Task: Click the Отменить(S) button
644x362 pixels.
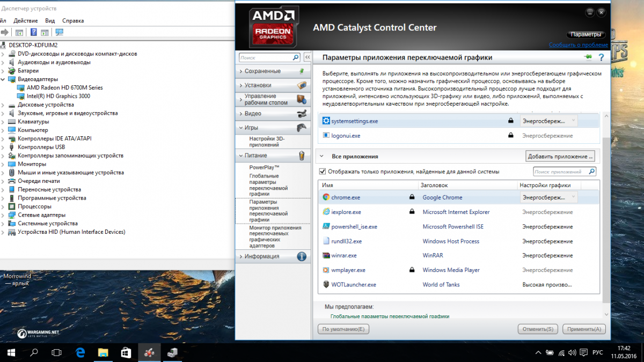Action: 538,329
